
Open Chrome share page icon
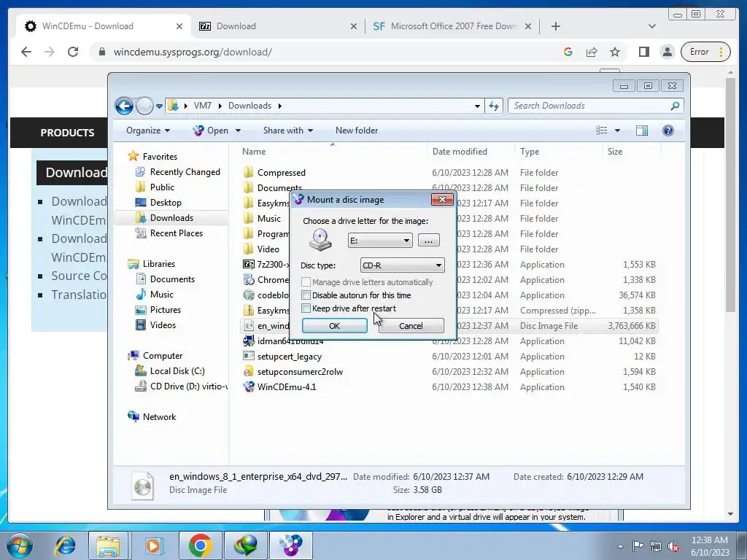point(592,52)
